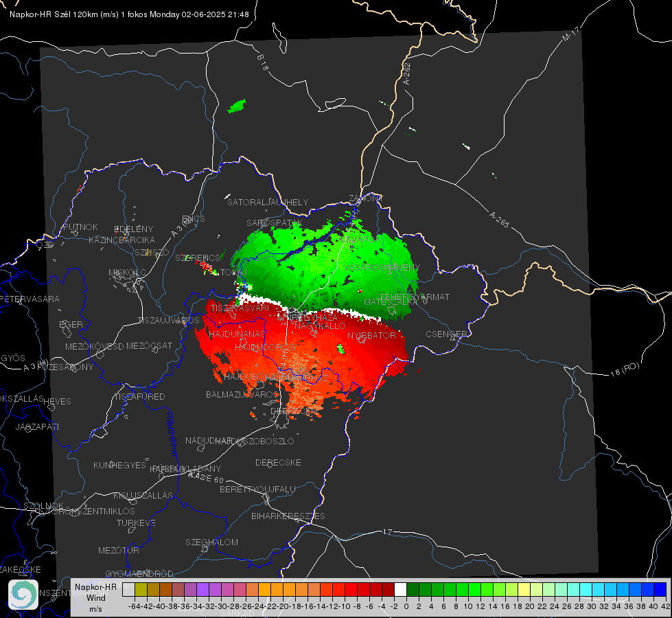This screenshot has height=618, width=672.
Task: Click the HAJDUNANAS label
Action: pos(237,334)
